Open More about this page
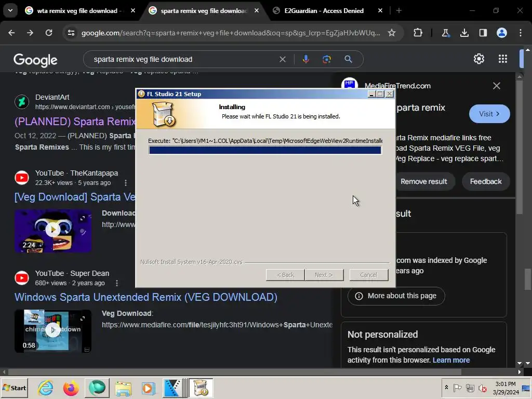The image size is (532, 399). (x=396, y=296)
